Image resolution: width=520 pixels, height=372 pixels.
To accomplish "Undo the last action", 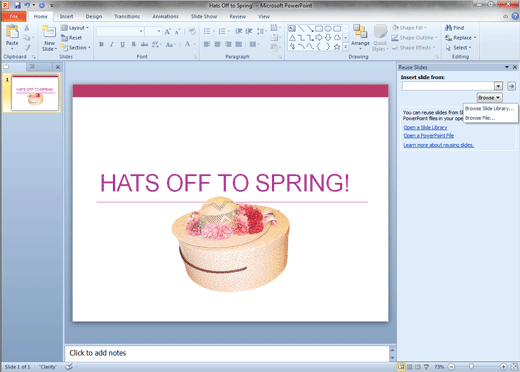I will 27,5.
